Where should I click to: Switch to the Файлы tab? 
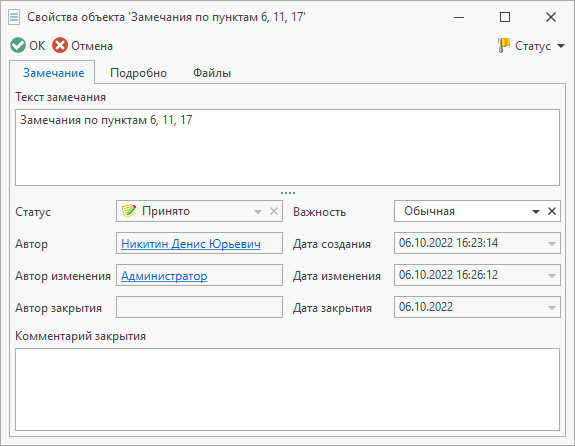pyautogui.click(x=212, y=73)
